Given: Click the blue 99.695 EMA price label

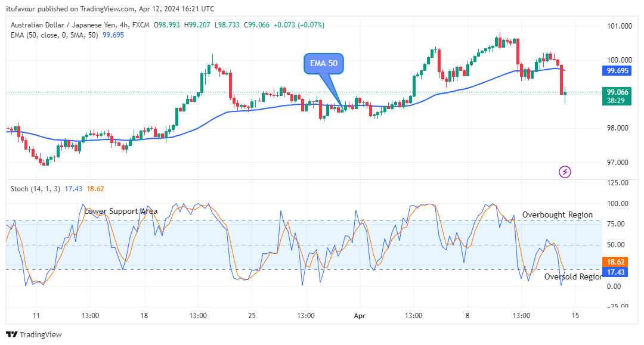Looking at the screenshot, I should [617, 70].
